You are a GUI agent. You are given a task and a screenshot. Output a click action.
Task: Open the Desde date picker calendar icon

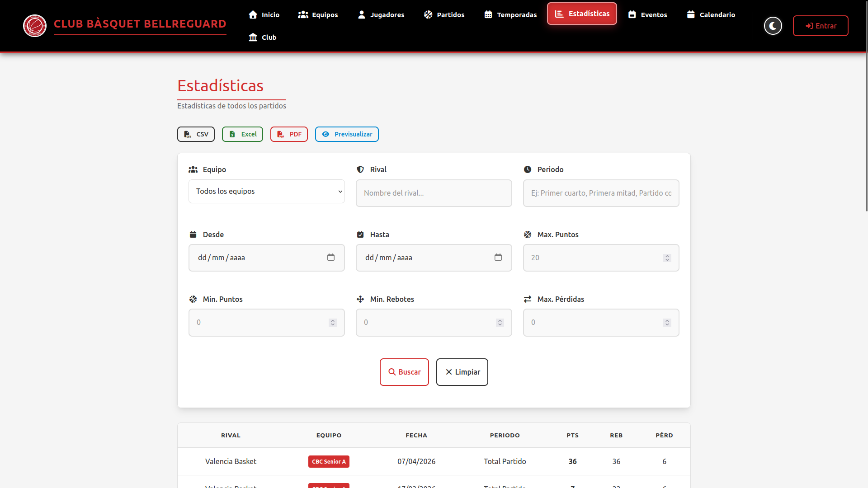pyautogui.click(x=331, y=257)
